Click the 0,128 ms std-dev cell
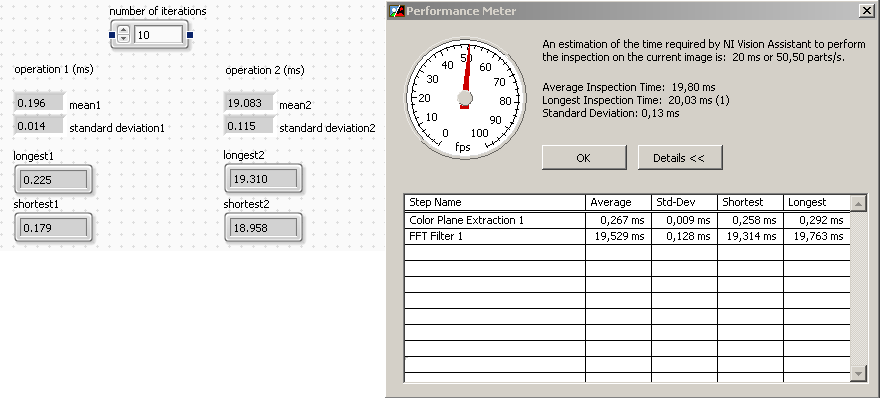The image size is (880, 398). coord(684,237)
